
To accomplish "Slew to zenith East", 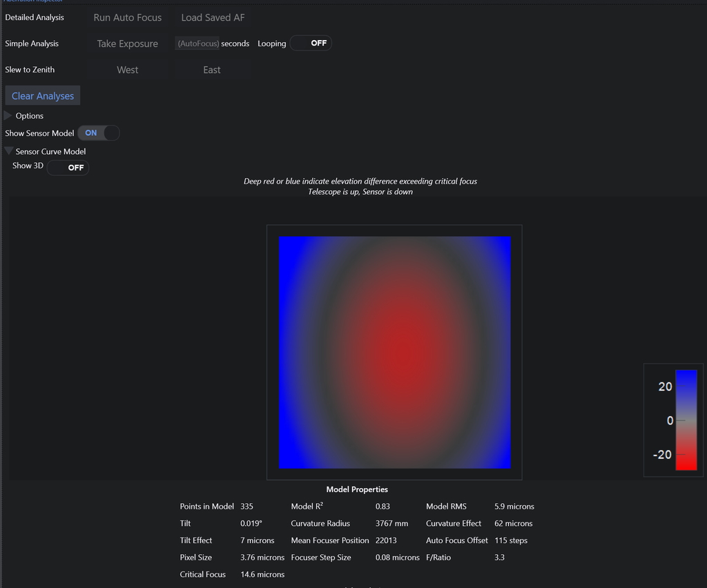I will [x=212, y=70].
